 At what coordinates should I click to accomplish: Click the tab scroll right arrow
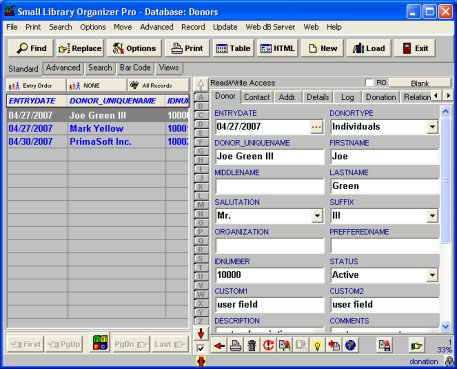point(448,96)
